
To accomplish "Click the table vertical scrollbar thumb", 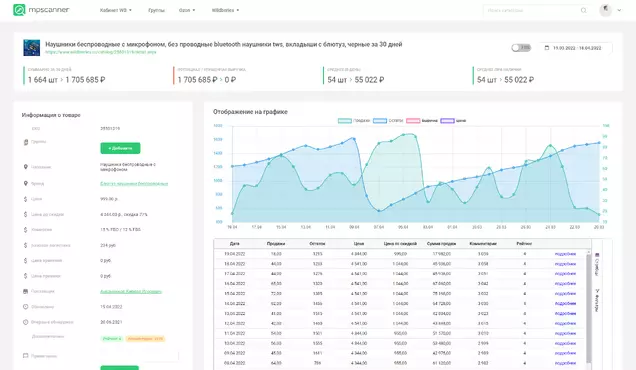I will point(589,308).
